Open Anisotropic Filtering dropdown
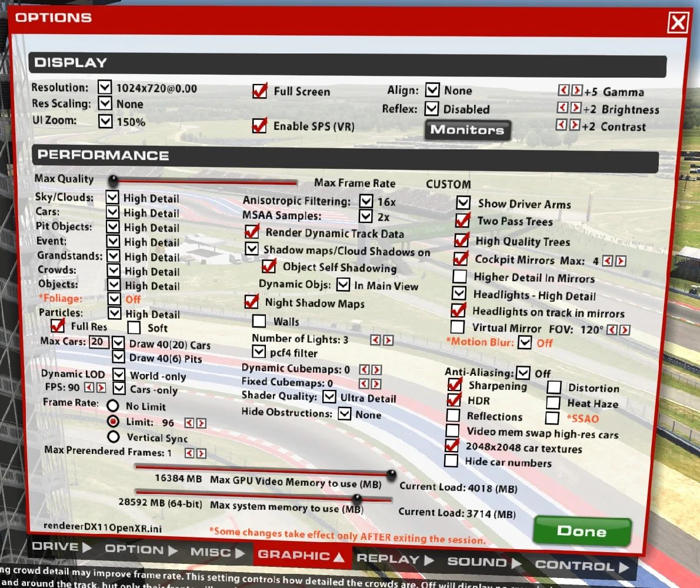Image resolution: width=700 pixels, height=588 pixels. click(366, 201)
